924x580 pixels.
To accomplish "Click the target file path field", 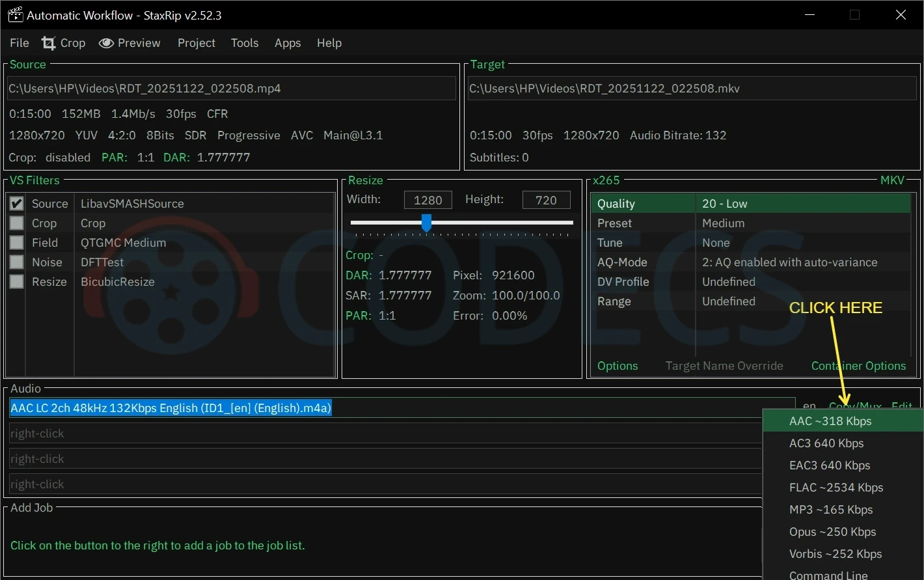I will click(692, 89).
